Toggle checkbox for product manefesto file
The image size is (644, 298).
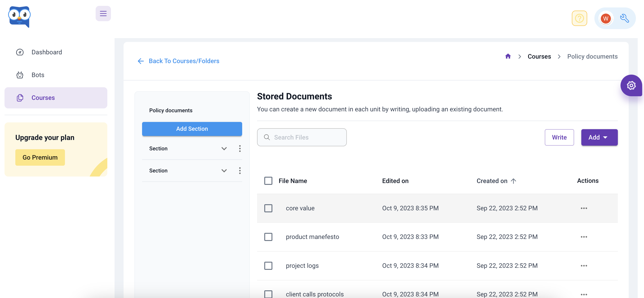click(268, 236)
